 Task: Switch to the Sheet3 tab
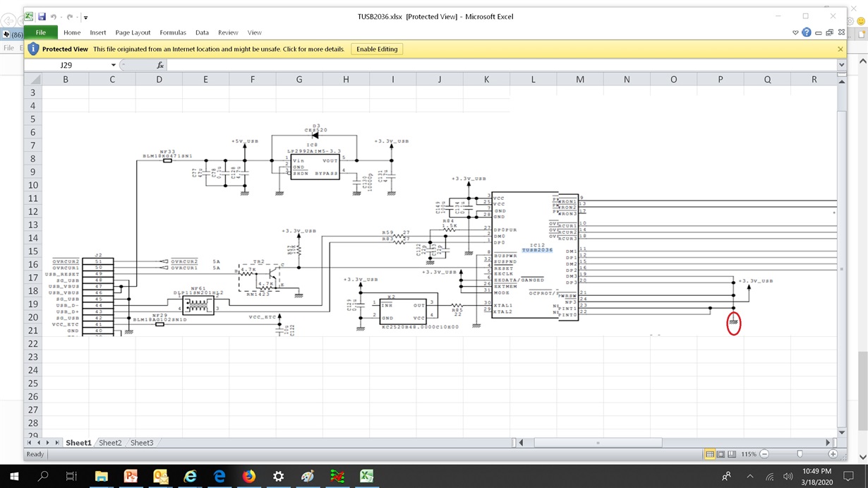(142, 443)
